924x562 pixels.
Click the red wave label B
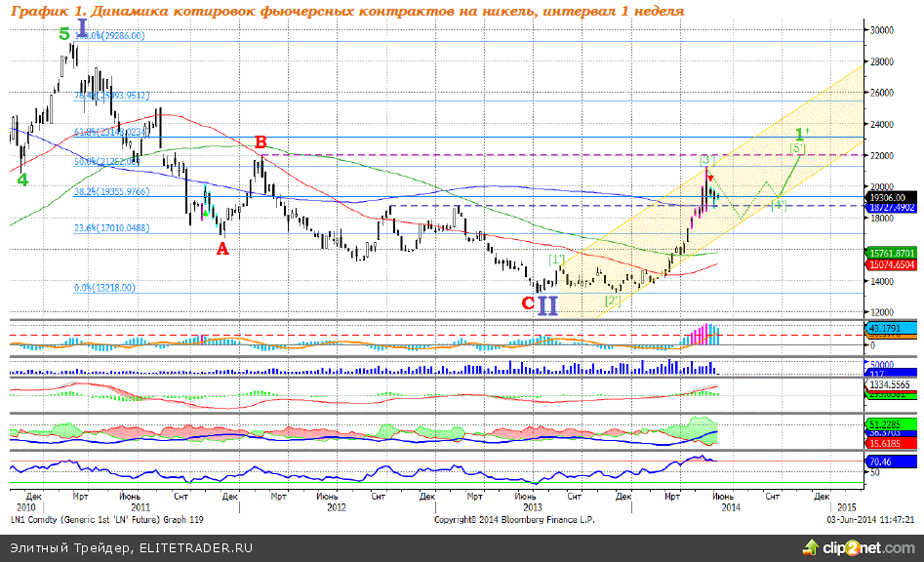(x=261, y=142)
